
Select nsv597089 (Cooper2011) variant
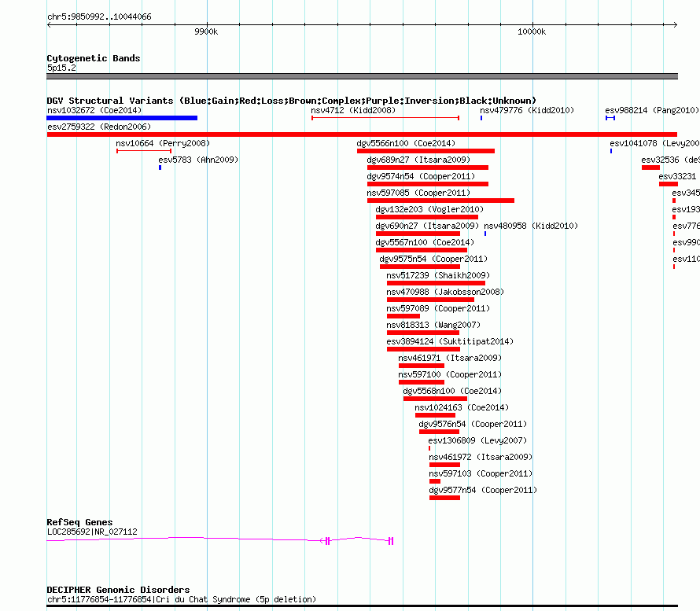point(438,308)
